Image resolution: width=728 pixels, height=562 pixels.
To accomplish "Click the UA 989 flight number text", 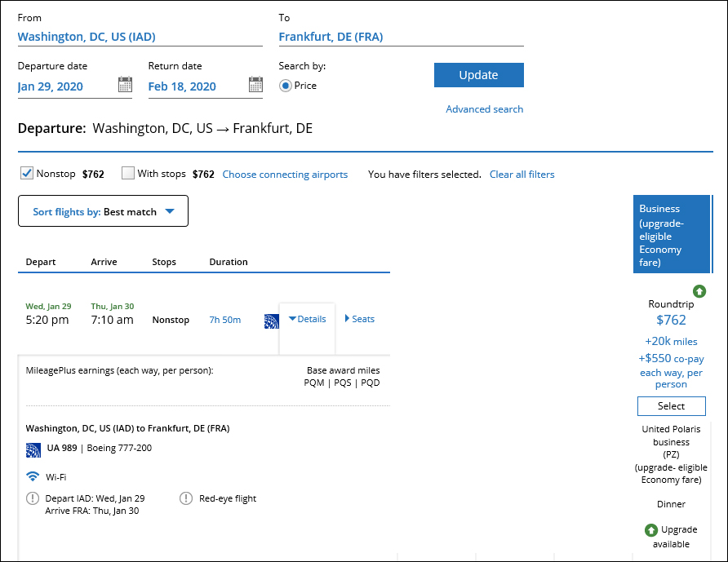I will [62, 448].
